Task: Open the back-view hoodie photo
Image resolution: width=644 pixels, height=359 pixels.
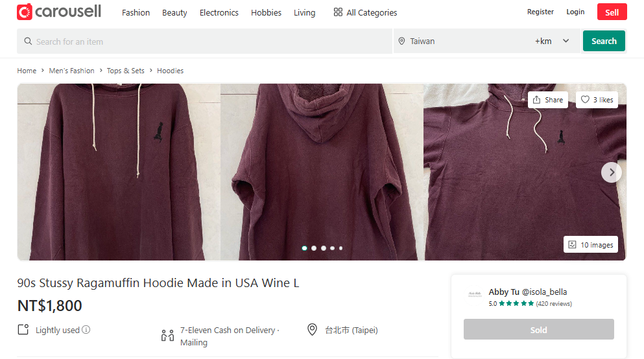Action: [322, 172]
